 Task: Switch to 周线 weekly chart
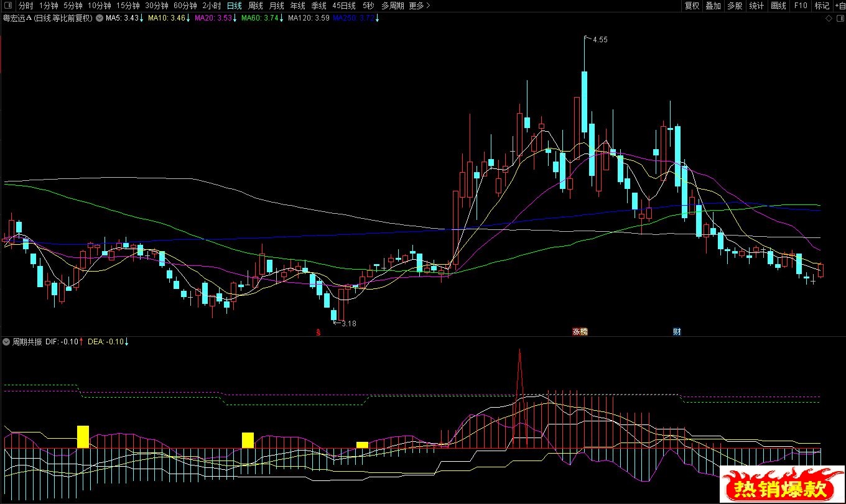tap(256, 6)
